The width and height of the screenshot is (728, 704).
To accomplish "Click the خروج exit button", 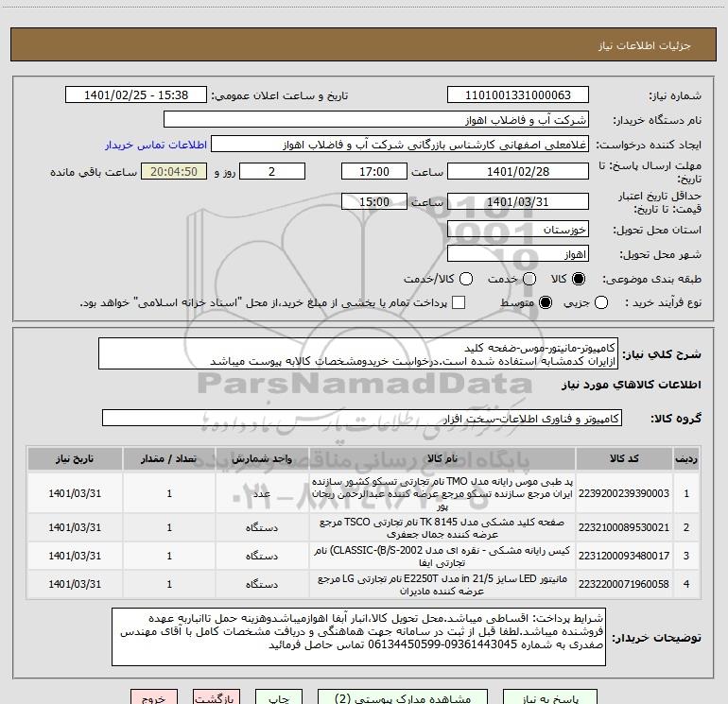I will [154, 697].
